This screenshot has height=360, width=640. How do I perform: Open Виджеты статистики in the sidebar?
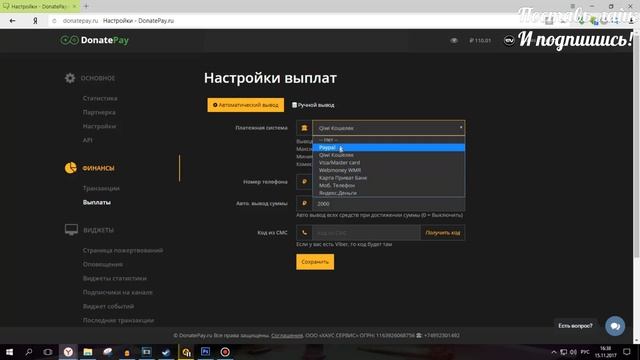(115, 278)
